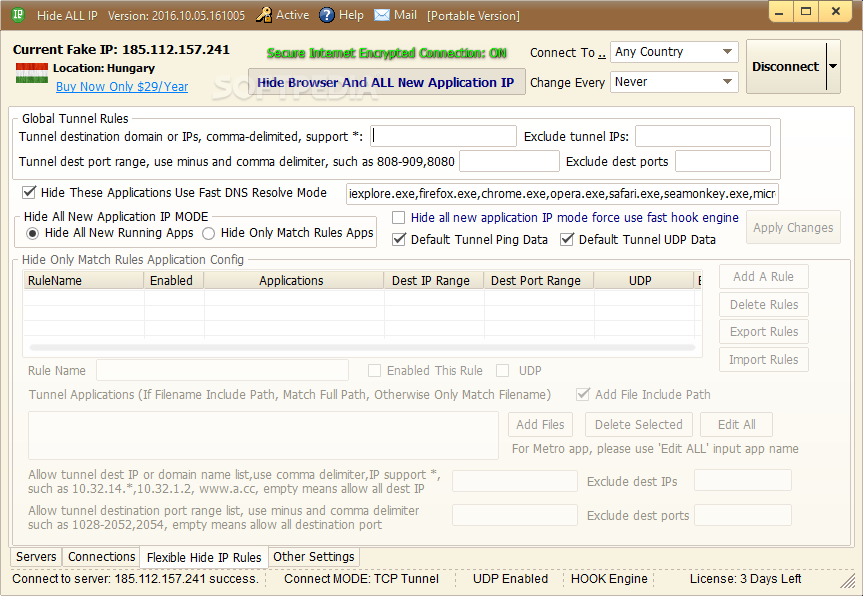Click the window resize grip in bottom corner

tap(848, 580)
